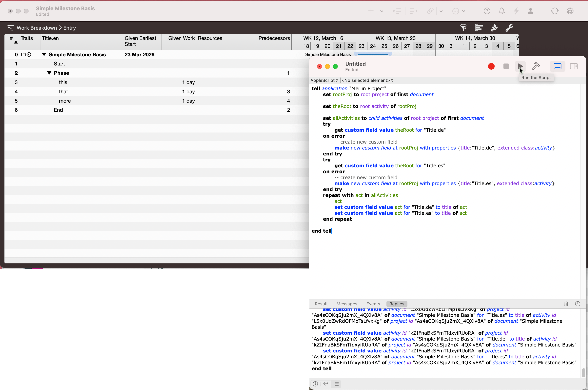Click the traits icon on row 0
Viewport: 588px width, 390px height.
coord(26,54)
